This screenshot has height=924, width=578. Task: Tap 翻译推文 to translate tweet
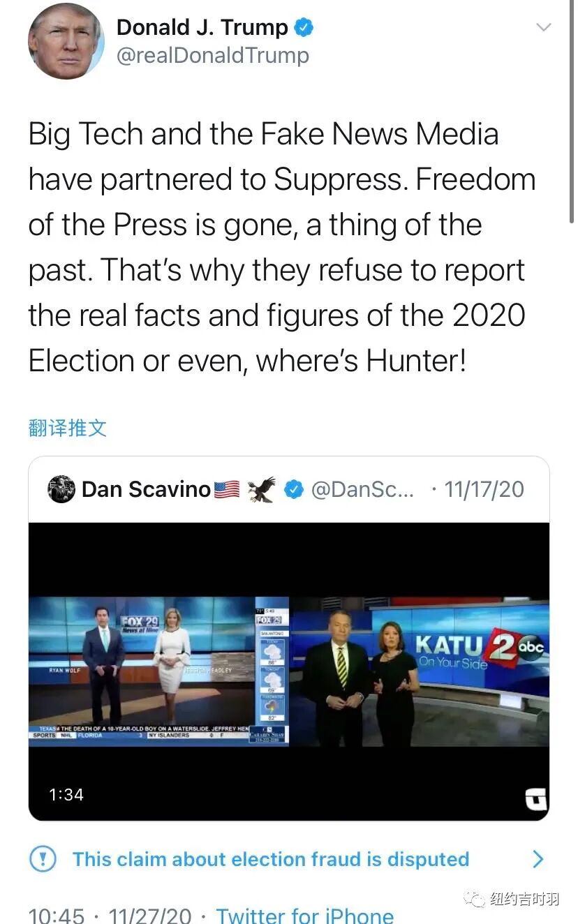68,427
